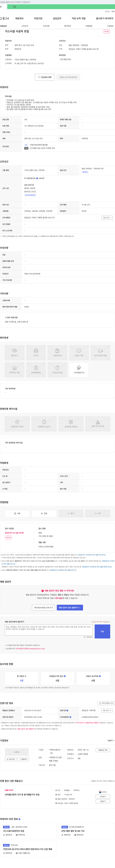Open the 채용정보 menu

pyautogui.click(x=19, y=19)
